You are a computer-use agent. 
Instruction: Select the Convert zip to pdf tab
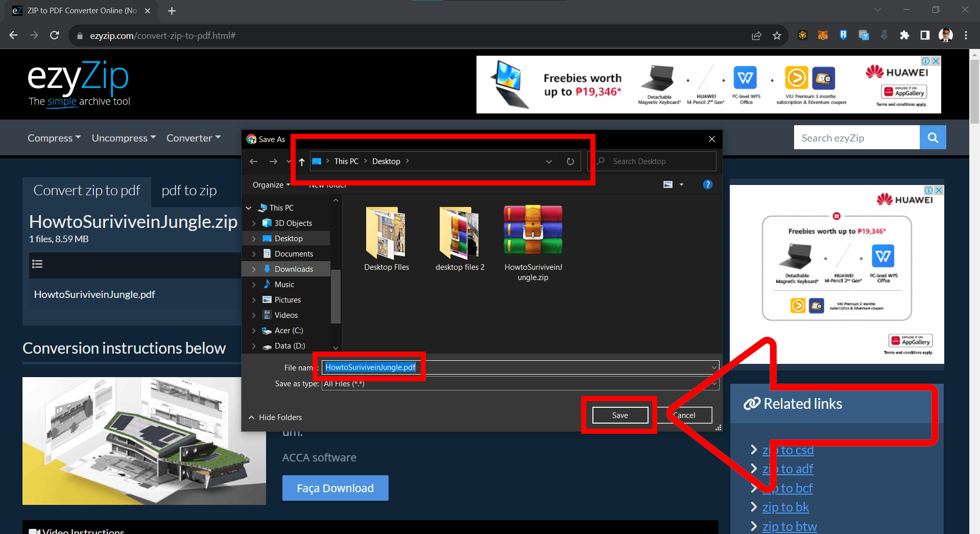pyautogui.click(x=86, y=190)
